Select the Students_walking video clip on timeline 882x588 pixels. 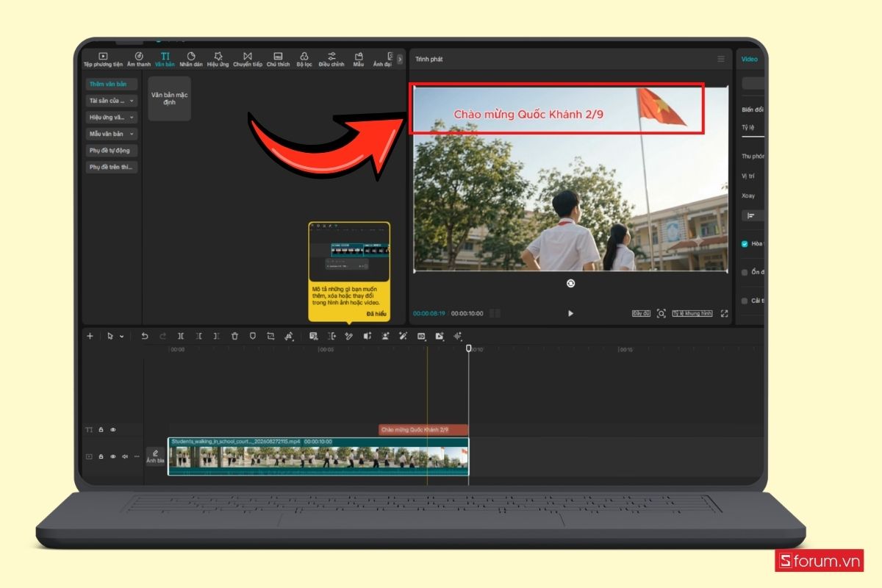tap(318, 456)
